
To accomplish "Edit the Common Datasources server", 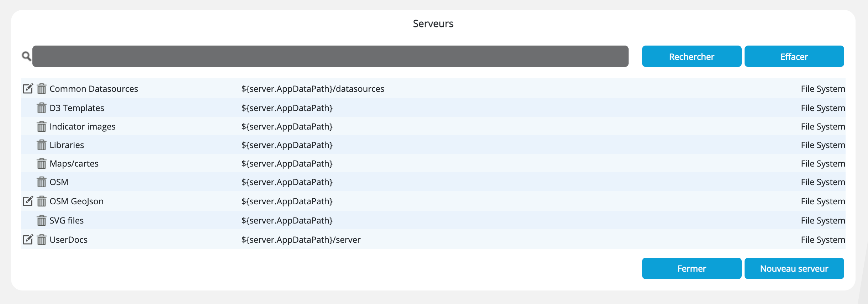I will point(28,89).
